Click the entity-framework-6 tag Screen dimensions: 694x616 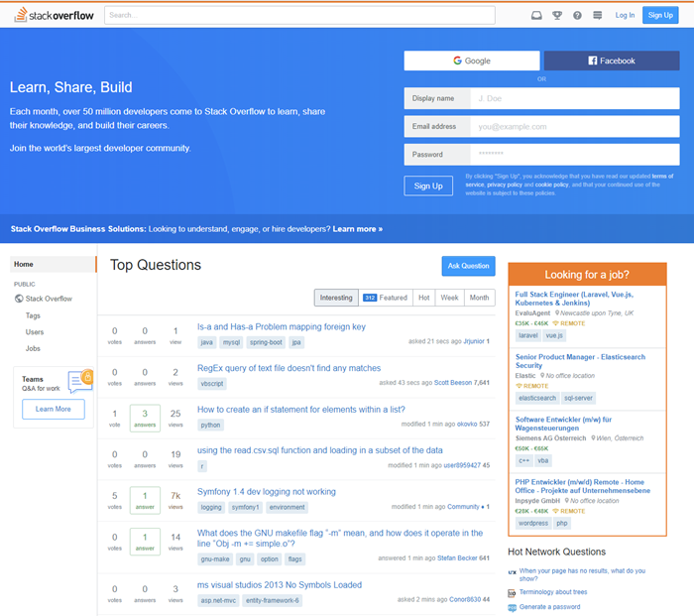[x=273, y=600]
